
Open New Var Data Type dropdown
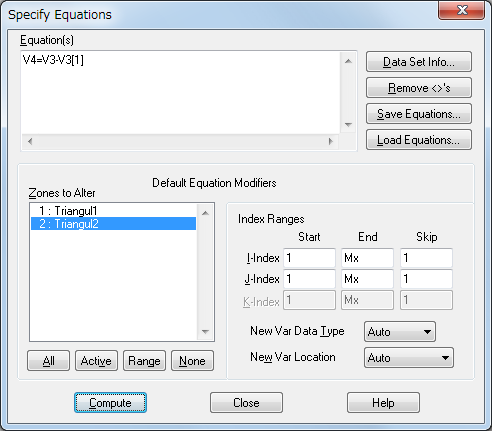[400, 332]
